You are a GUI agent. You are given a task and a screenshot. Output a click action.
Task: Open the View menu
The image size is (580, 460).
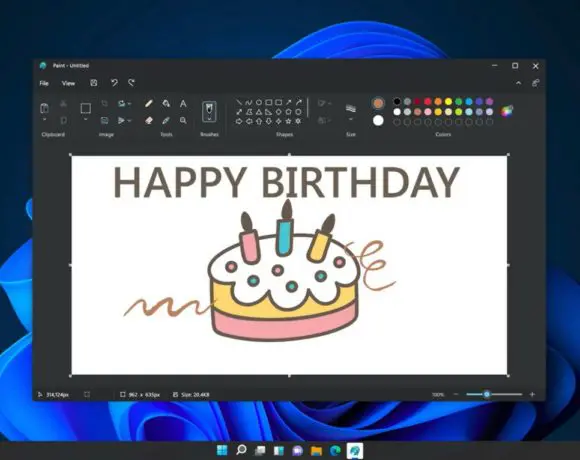[68, 83]
